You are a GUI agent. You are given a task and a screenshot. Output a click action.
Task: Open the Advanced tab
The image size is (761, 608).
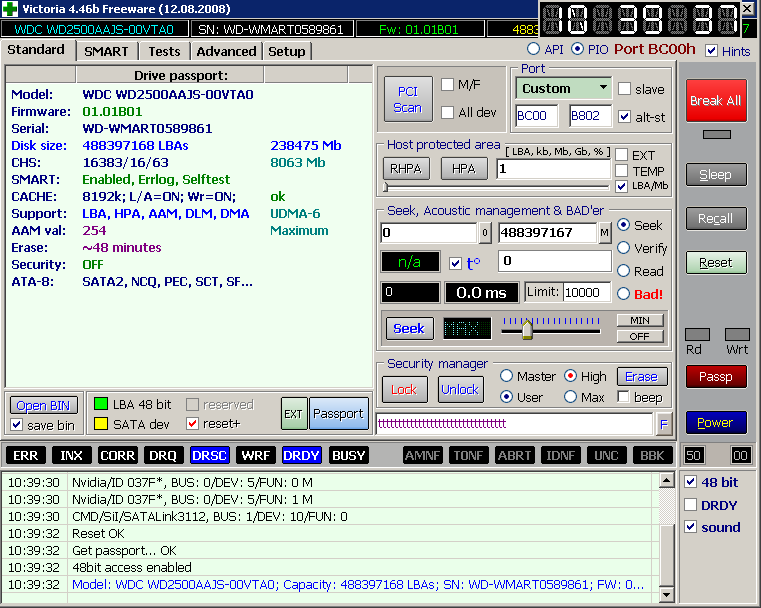pyautogui.click(x=226, y=51)
